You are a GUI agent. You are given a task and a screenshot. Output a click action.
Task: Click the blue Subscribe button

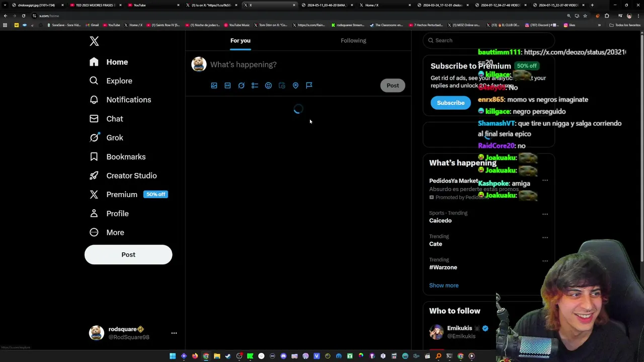tap(450, 103)
